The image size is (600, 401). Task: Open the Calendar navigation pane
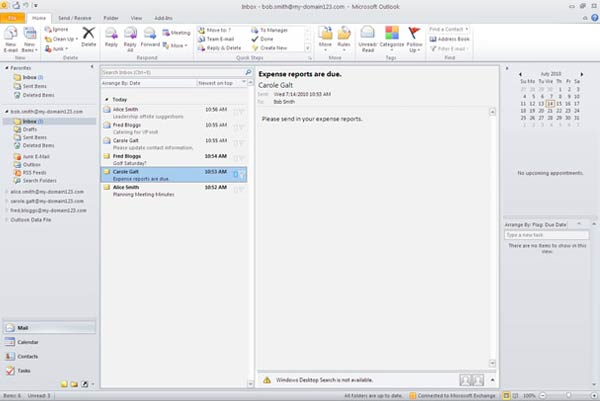[x=50, y=342]
